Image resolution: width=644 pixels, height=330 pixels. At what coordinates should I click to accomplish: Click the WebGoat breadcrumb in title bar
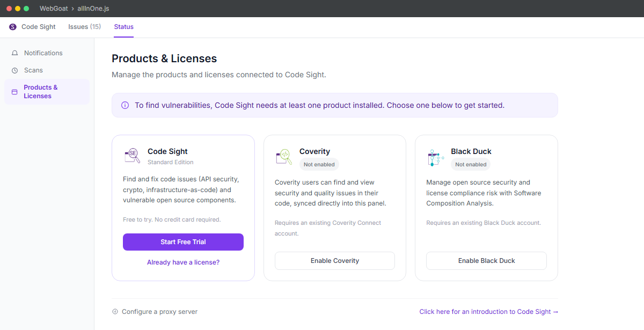(x=53, y=9)
